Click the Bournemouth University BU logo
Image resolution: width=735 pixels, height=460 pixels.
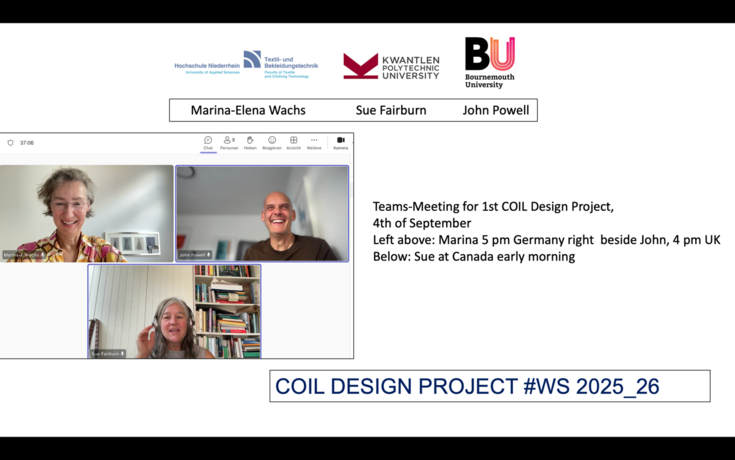(x=489, y=61)
